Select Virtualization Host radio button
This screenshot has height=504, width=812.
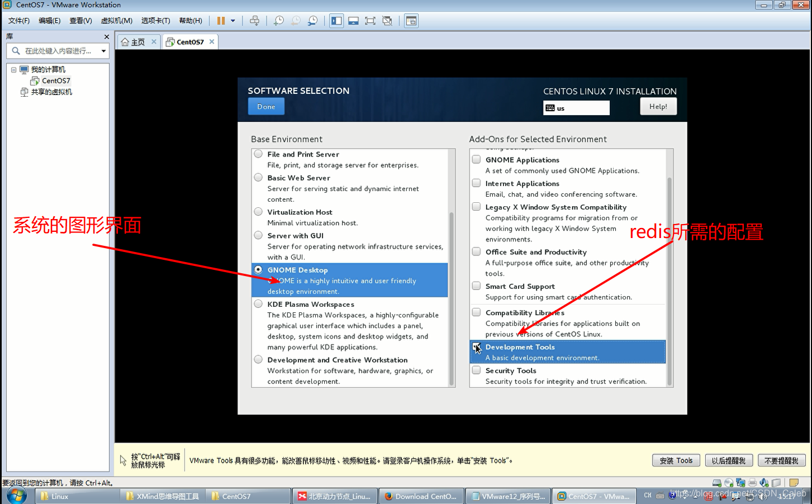(258, 212)
